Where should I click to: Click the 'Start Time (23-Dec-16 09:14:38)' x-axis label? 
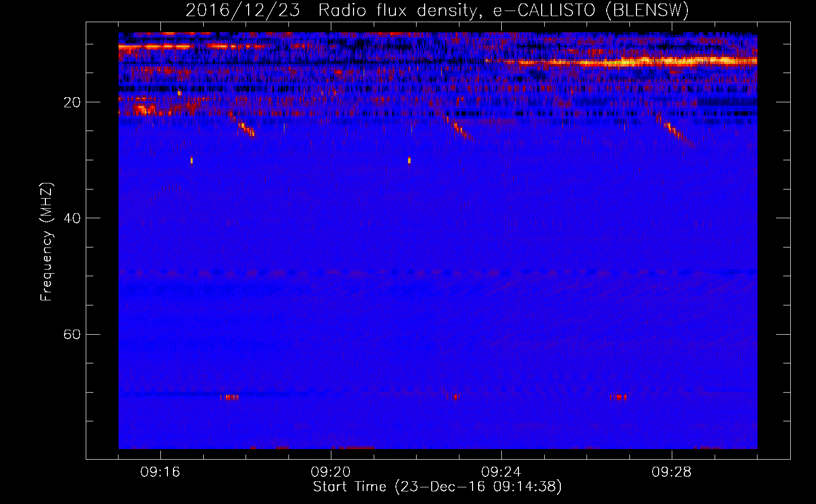point(437,487)
